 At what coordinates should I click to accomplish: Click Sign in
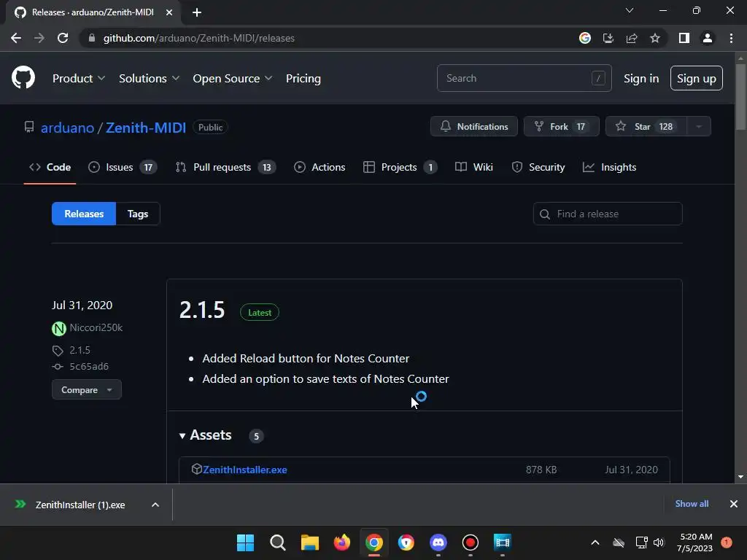tap(640, 79)
